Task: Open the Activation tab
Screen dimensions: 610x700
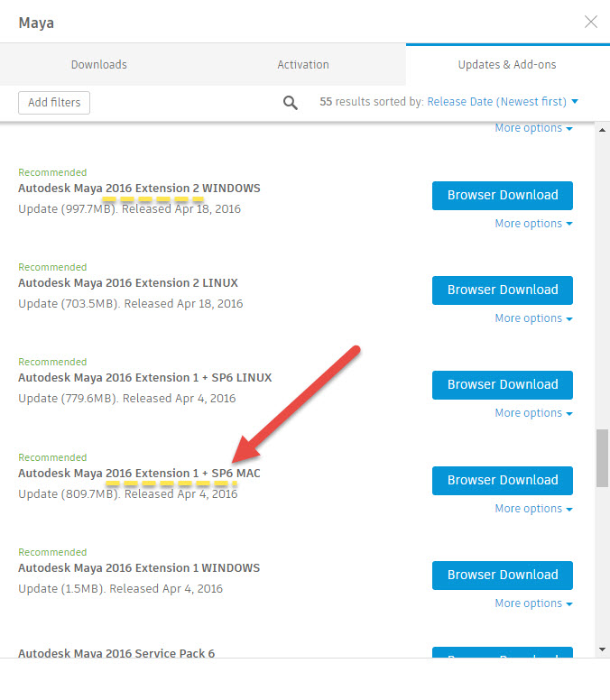Action: tap(303, 64)
